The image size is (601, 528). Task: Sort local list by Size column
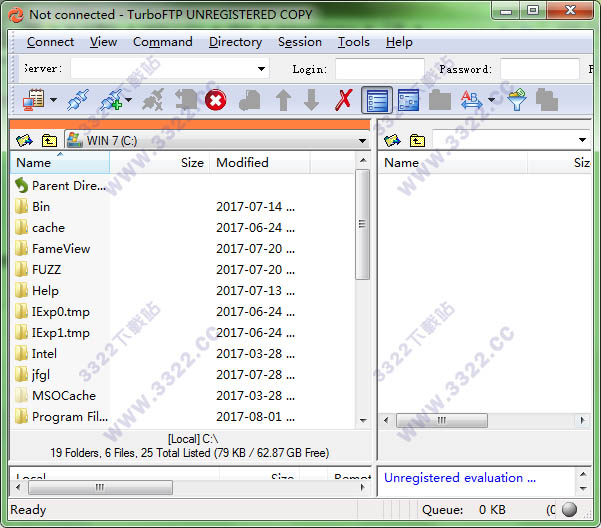pyautogui.click(x=160, y=163)
